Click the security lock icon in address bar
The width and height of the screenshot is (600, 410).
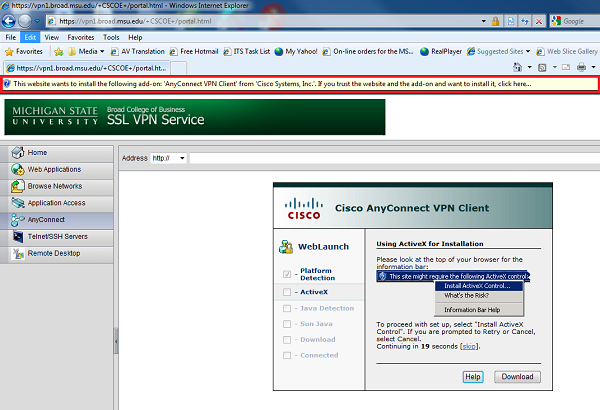coord(495,21)
